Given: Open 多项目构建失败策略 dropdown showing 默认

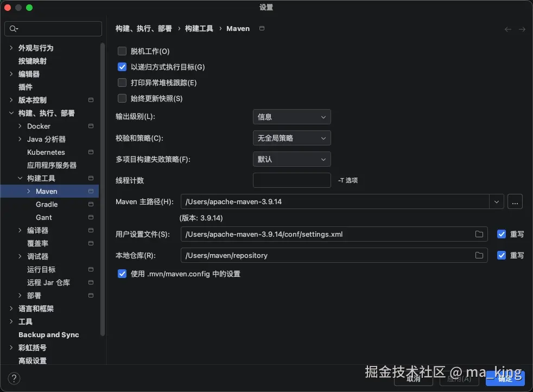Looking at the screenshot, I should pos(291,159).
